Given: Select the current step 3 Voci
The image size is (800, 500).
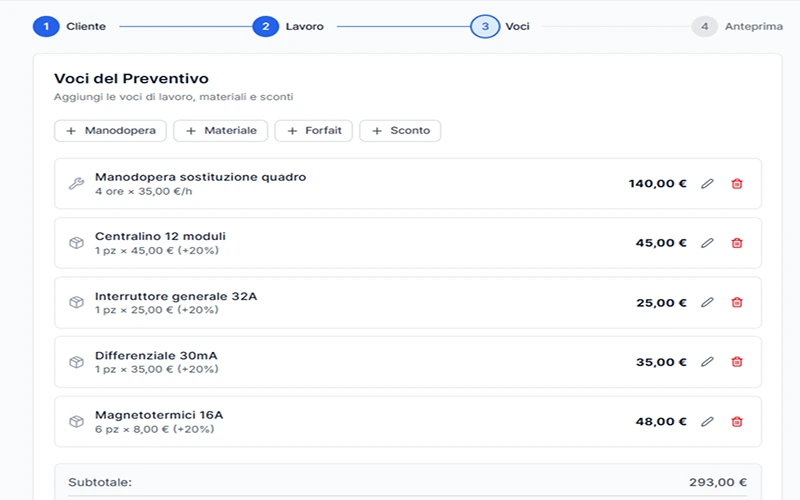Looking at the screenshot, I should click(485, 27).
